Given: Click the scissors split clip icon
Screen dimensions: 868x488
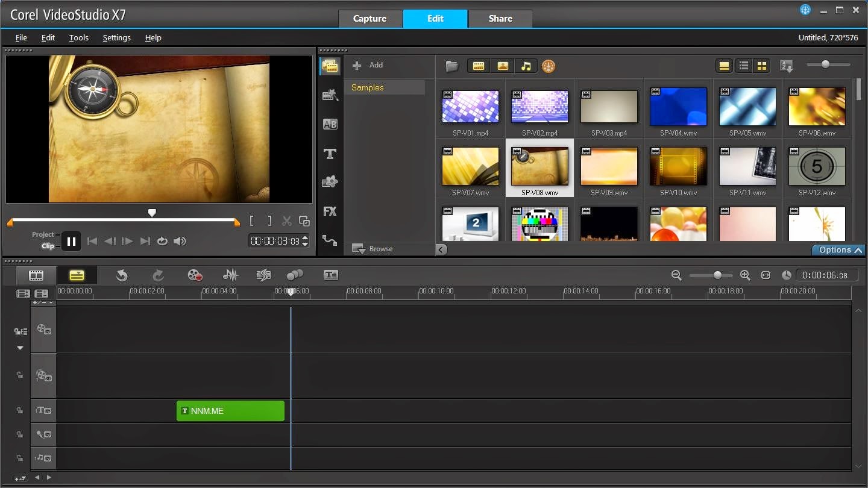Looking at the screenshot, I should 287,221.
